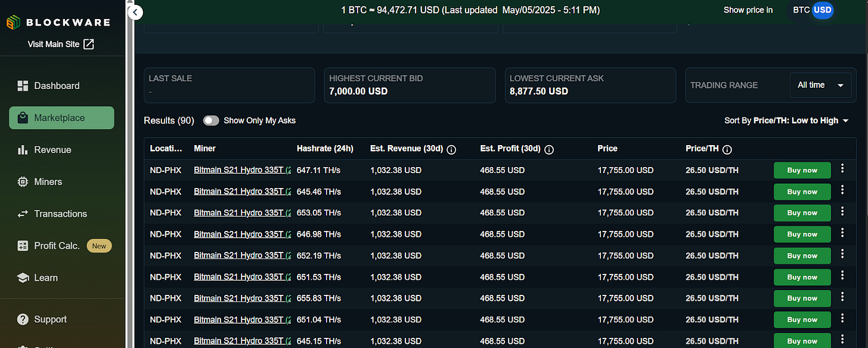Click the Blockware logo
868x348 pixels.
(58, 22)
